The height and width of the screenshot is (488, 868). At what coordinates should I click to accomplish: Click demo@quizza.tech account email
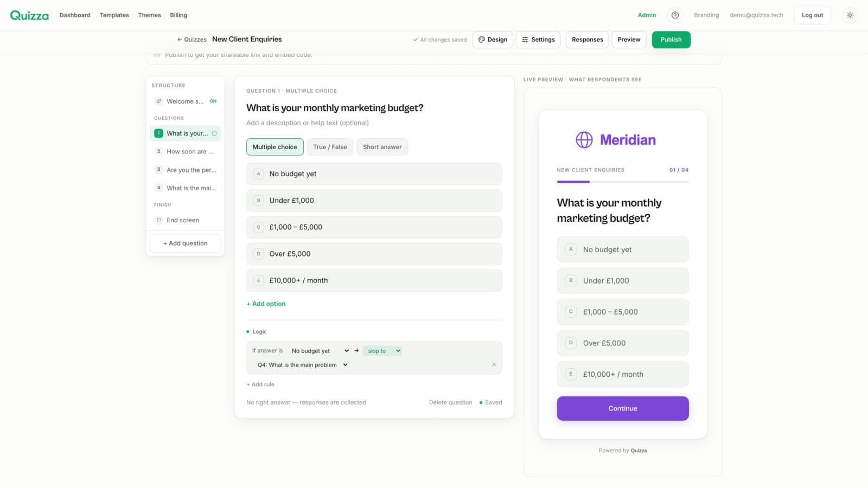(756, 15)
